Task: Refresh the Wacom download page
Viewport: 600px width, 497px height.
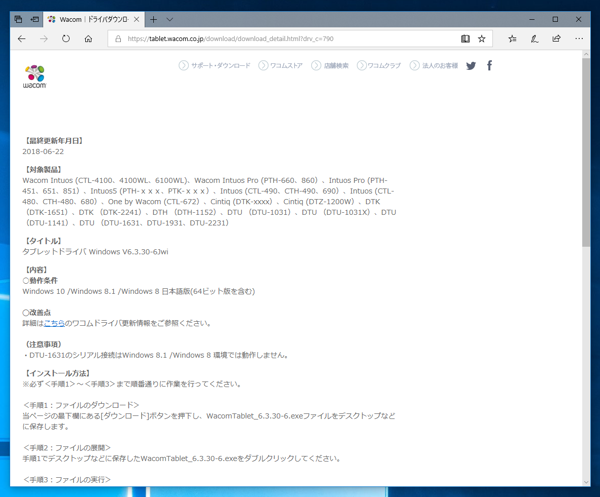Action: pyautogui.click(x=66, y=39)
